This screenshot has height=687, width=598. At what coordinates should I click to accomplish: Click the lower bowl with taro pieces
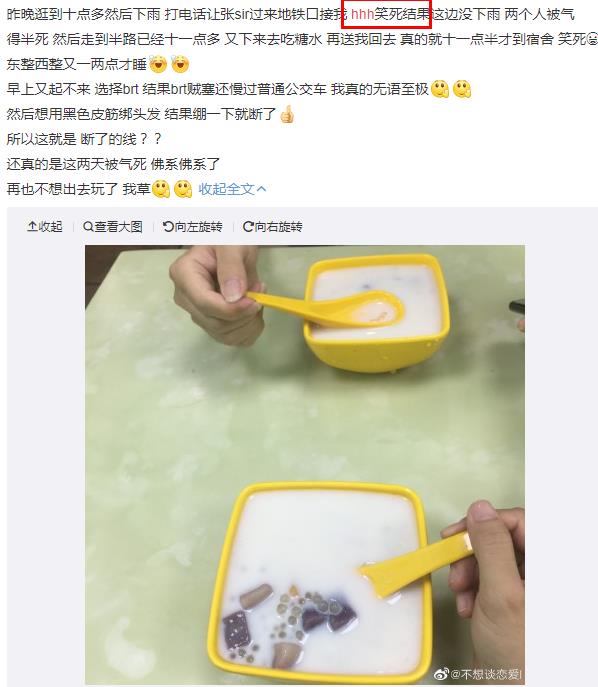tap(318, 583)
